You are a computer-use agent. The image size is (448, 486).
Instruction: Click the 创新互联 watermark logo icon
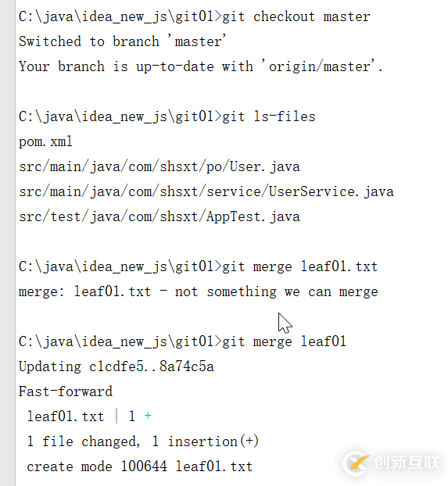pyautogui.click(x=357, y=463)
